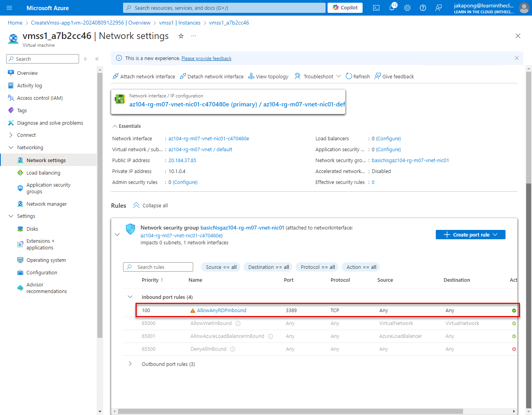The width and height of the screenshot is (532, 415).
Task: Open Access control (IAM)
Action: (40, 98)
